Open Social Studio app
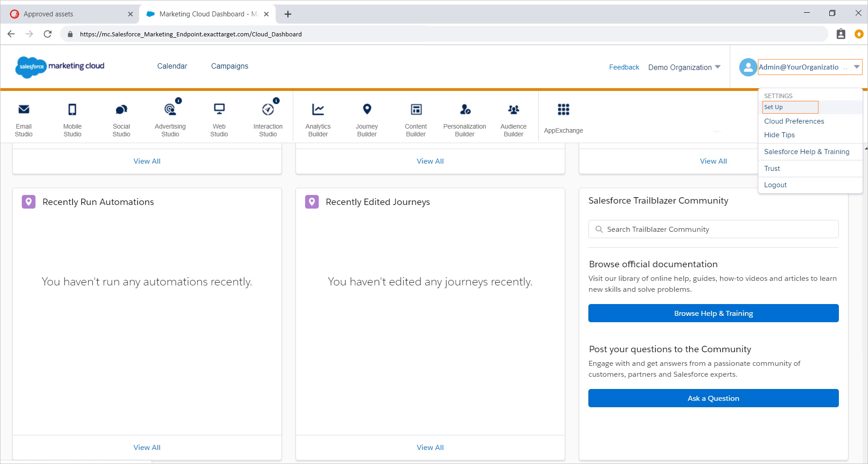This screenshot has height=464, width=868. 121,120
